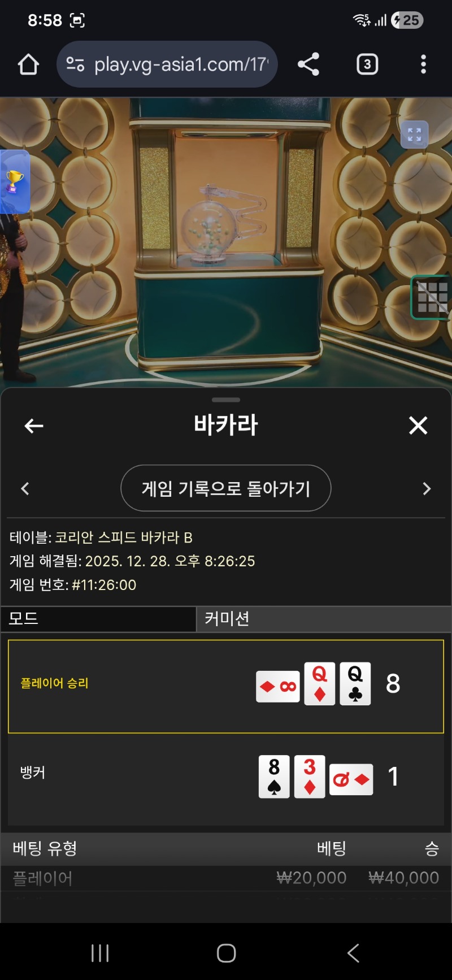452x980 pixels.
Task: Tap the Android recent apps button
Action: 100,953
